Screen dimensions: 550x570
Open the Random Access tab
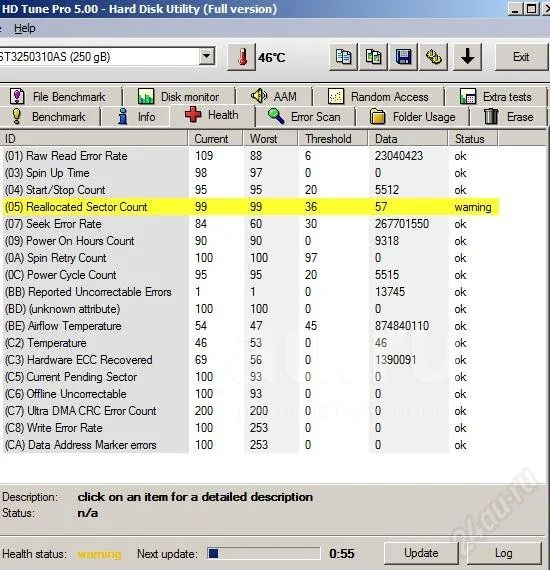378,97
